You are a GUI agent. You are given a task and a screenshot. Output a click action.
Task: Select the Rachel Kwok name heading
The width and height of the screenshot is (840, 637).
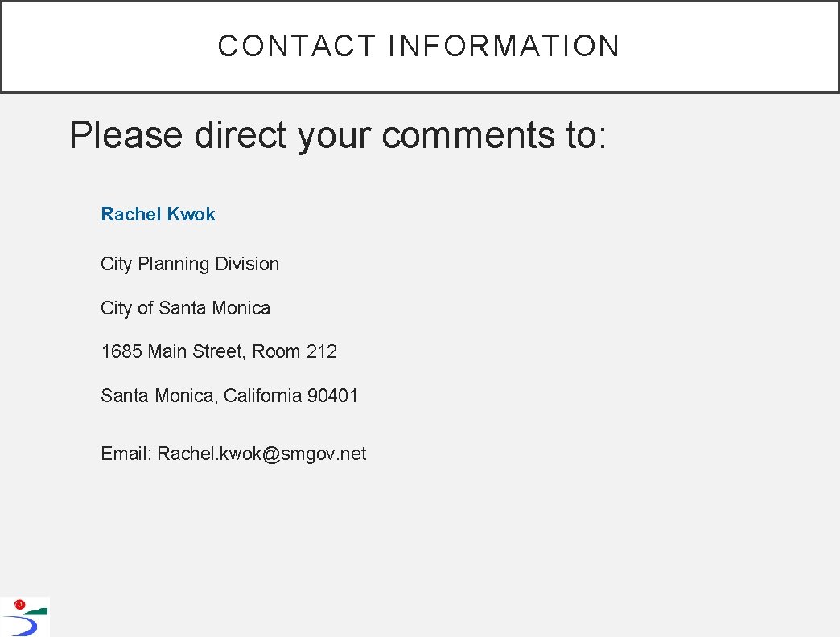pyautogui.click(x=158, y=214)
